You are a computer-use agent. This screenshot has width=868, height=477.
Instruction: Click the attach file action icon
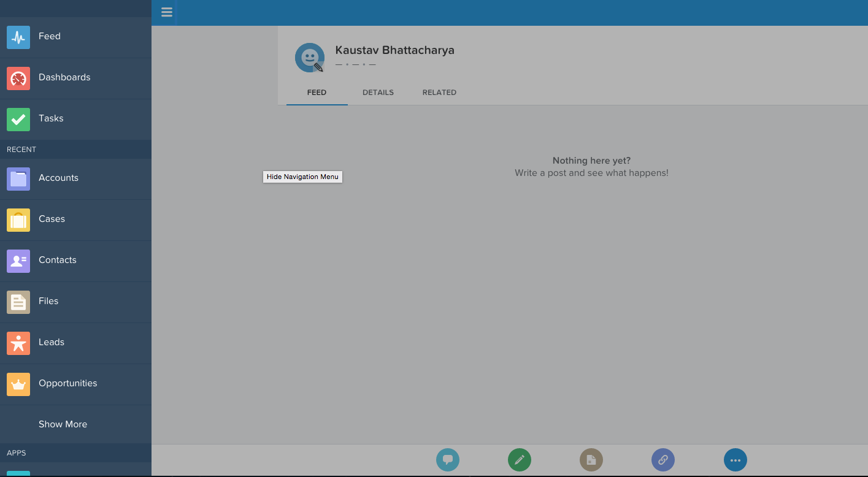(x=591, y=459)
